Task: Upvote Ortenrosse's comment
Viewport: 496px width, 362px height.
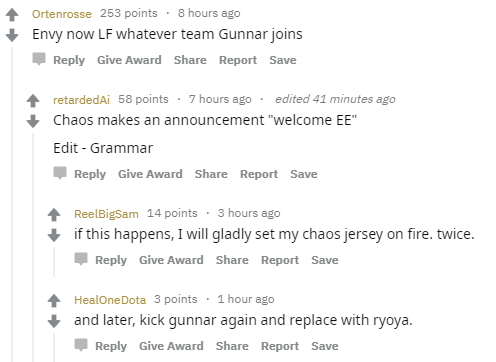Action: click(12, 15)
